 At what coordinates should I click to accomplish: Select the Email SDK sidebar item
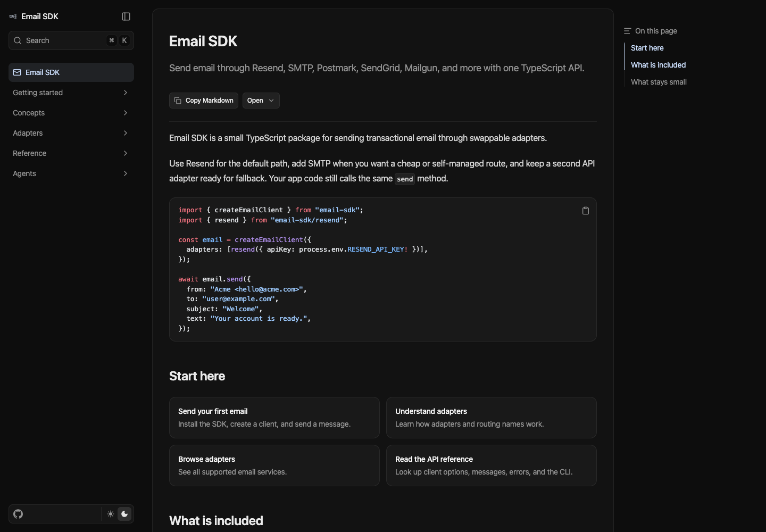tap(71, 72)
